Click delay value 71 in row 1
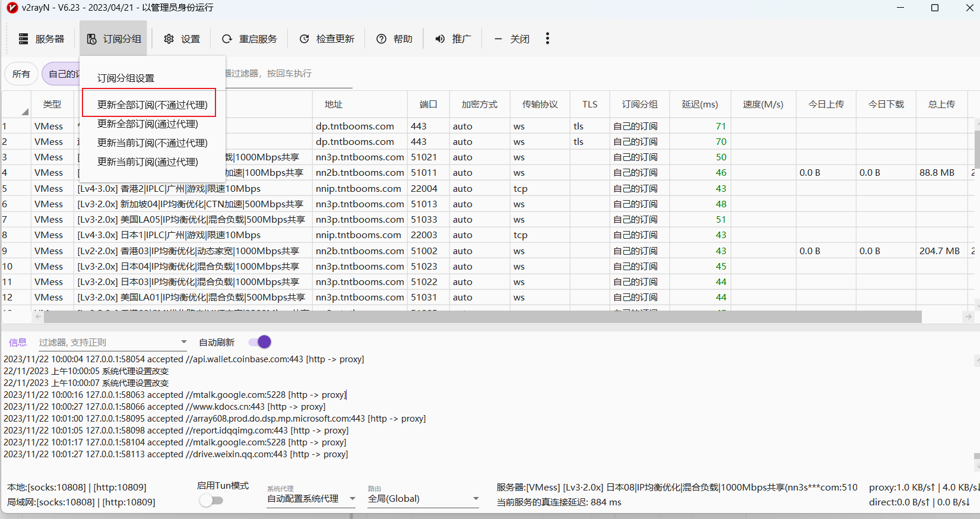This screenshot has width=980, height=519. (x=721, y=126)
